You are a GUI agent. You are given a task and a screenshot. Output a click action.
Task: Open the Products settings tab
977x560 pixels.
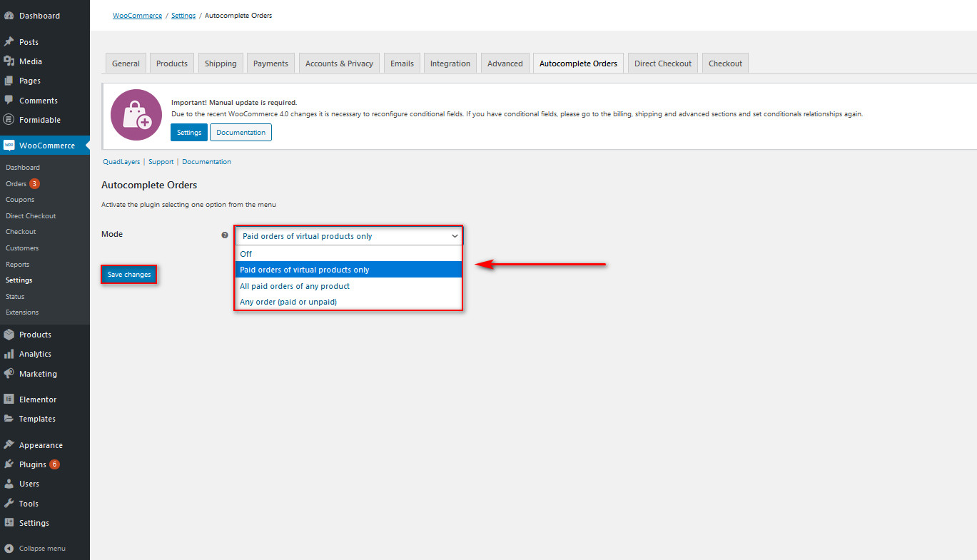172,63
